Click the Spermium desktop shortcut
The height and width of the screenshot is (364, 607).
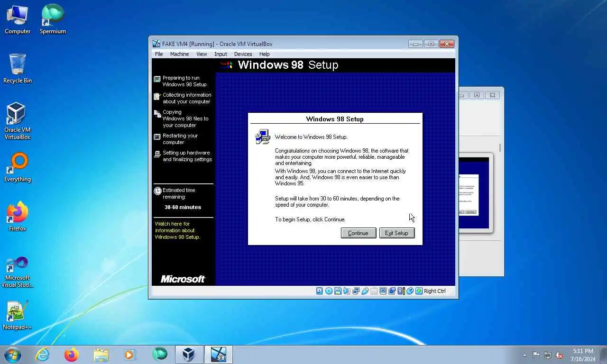(x=53, y=19)
